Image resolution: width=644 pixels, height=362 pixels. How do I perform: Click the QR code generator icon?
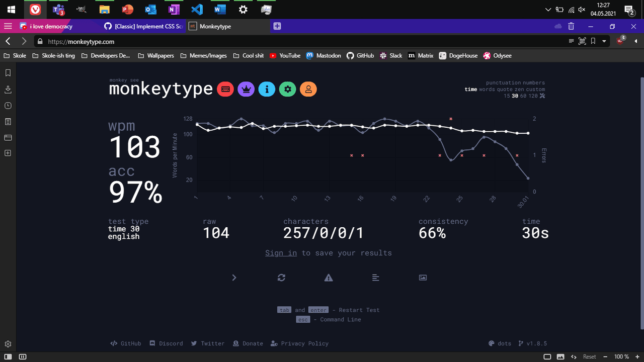(x=582, y=41)
